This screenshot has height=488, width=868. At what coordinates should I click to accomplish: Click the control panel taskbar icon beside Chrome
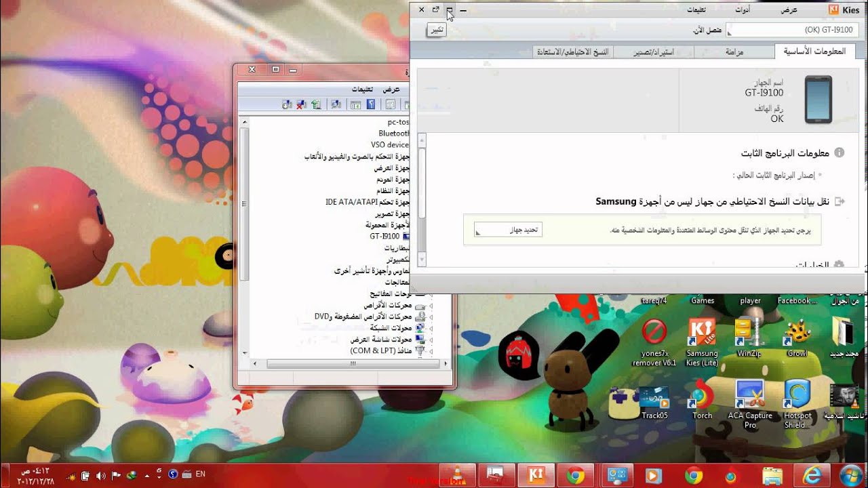616,476
